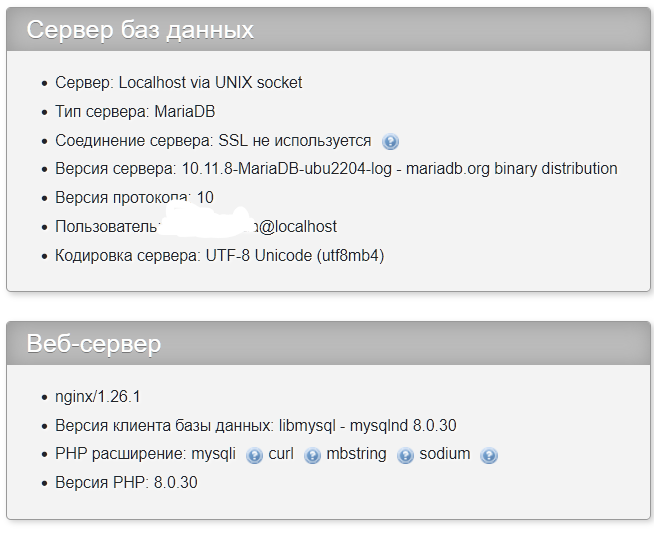
Task: Click the 'Пользователь' @localhost entry
Action: coord(196,227)
